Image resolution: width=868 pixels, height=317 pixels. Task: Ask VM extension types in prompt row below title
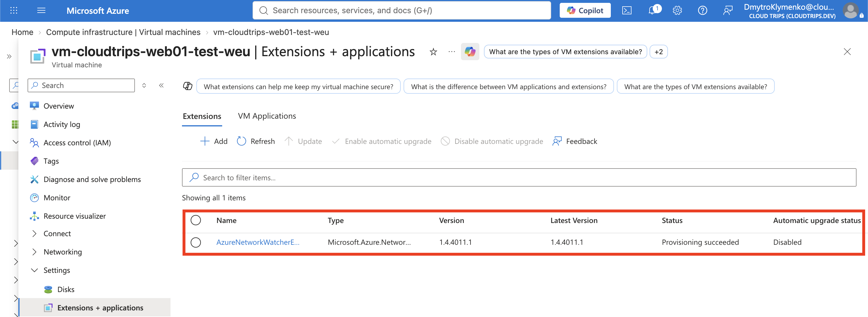695,87
